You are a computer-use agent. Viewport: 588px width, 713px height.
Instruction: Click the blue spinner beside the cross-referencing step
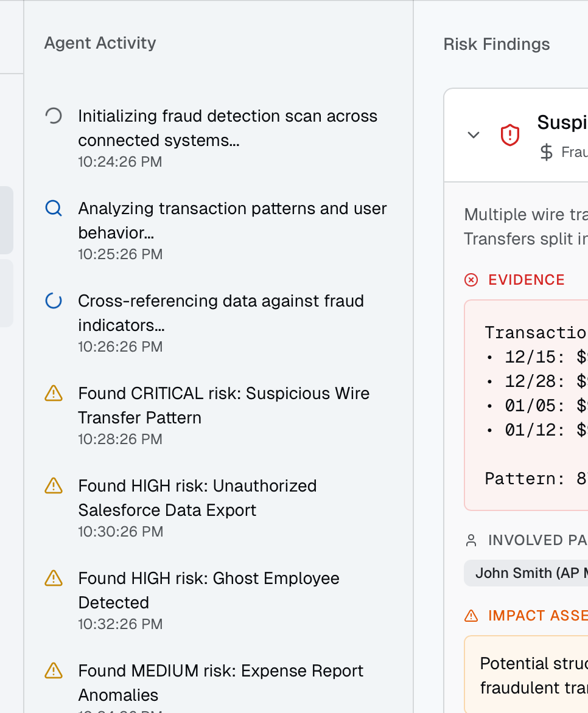(x=54, y=300)
